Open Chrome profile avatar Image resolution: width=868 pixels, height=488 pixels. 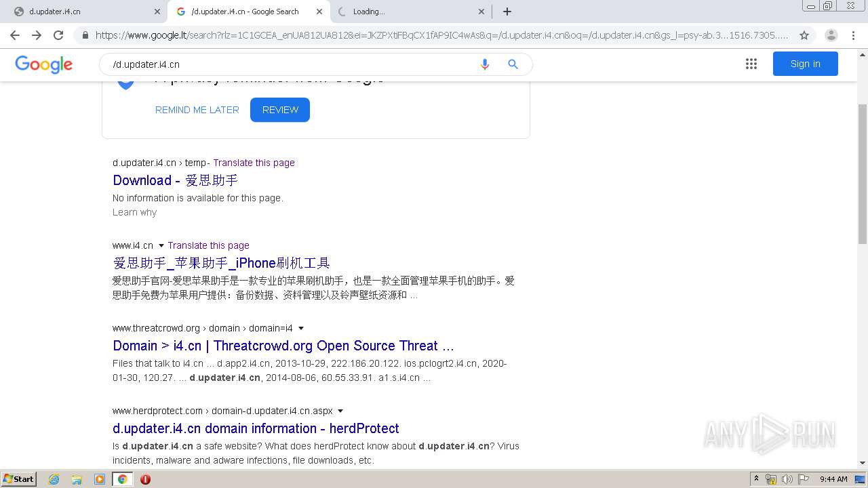tap(831, 35)
